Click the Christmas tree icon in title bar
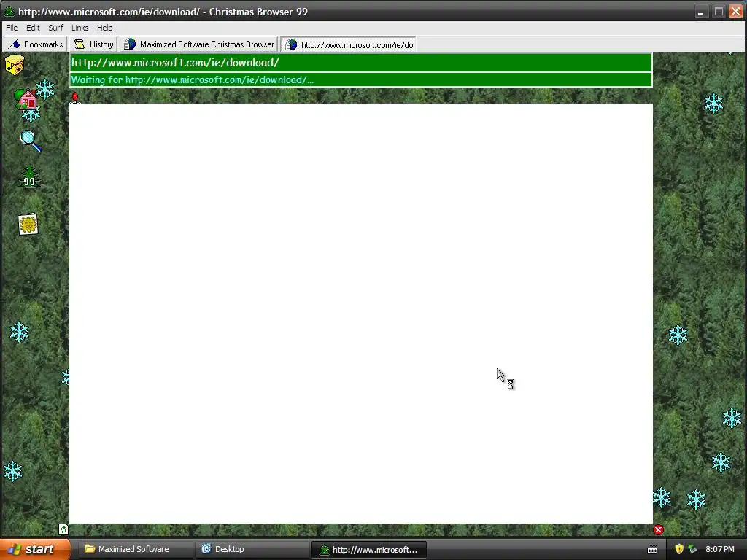Image resolution: width=747 pixels, height=560 pixels. [x=9, y=12]
